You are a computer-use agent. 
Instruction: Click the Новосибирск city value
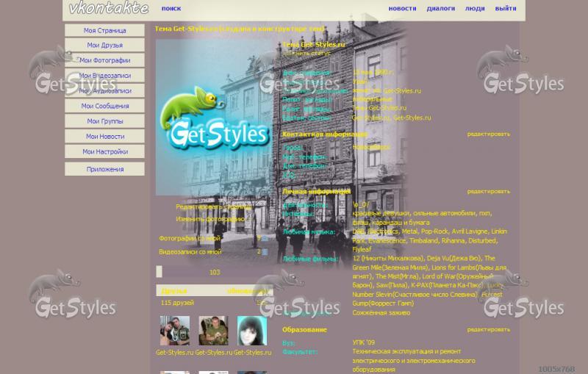click(371, 147)
